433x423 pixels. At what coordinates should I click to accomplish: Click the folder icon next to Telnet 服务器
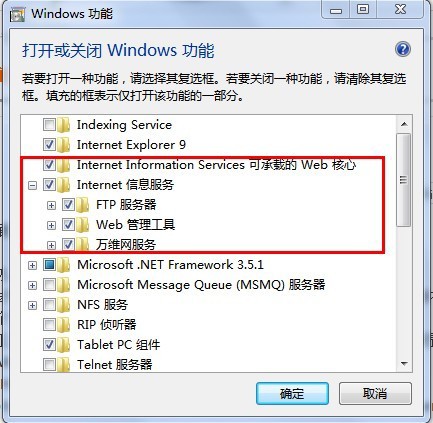point(63,364)
